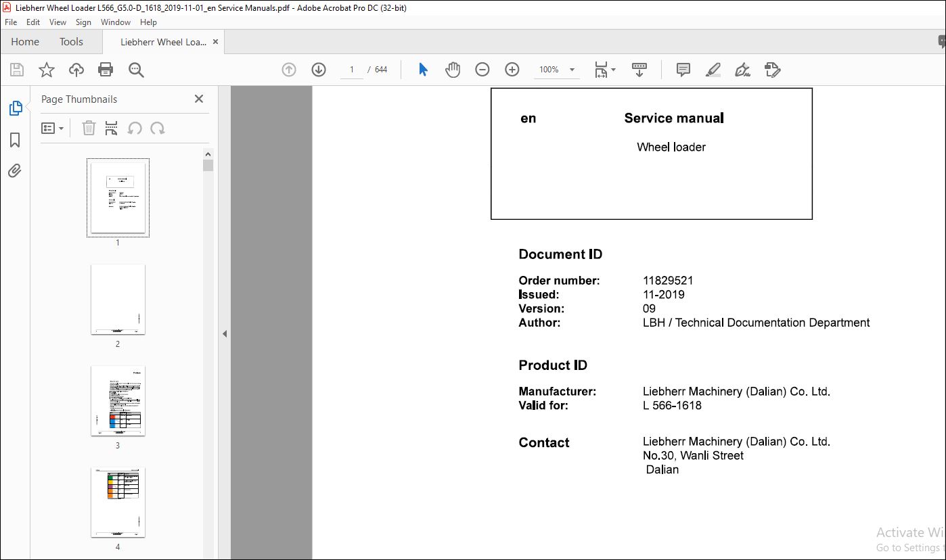Image resolution: width=946 pixels, height=560 pixels.
Task: Open the Bookmarks pane icon
Action: 15,140
